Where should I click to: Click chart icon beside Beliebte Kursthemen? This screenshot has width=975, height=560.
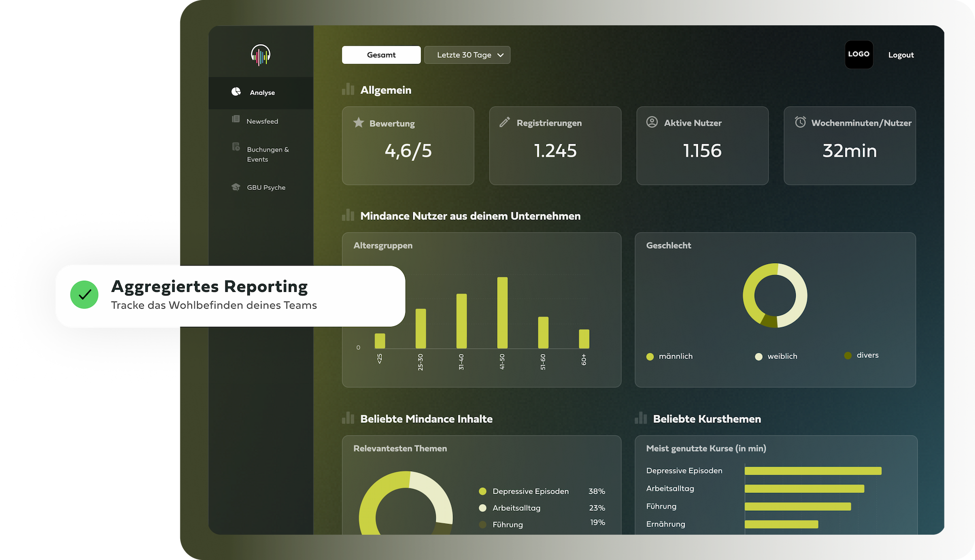tap(641, 418)
